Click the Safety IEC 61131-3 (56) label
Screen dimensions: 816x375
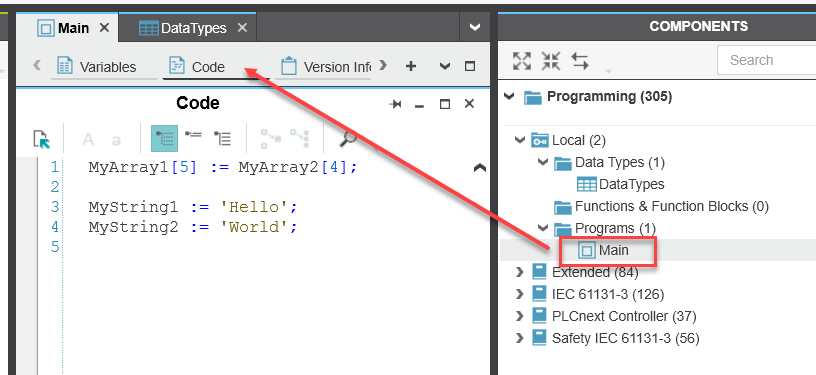(x=626, y=338)
